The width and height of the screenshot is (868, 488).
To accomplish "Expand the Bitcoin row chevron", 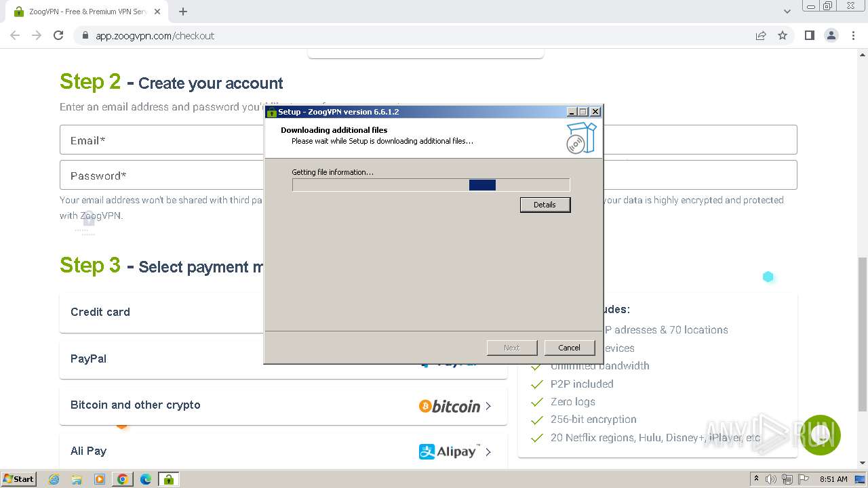I will (488, 406).
